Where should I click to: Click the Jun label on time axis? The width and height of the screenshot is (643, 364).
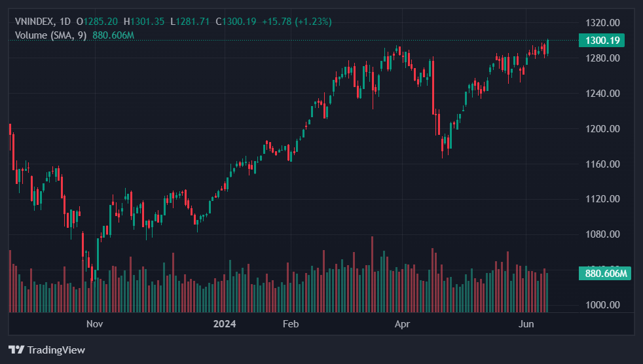coord(526,324)
